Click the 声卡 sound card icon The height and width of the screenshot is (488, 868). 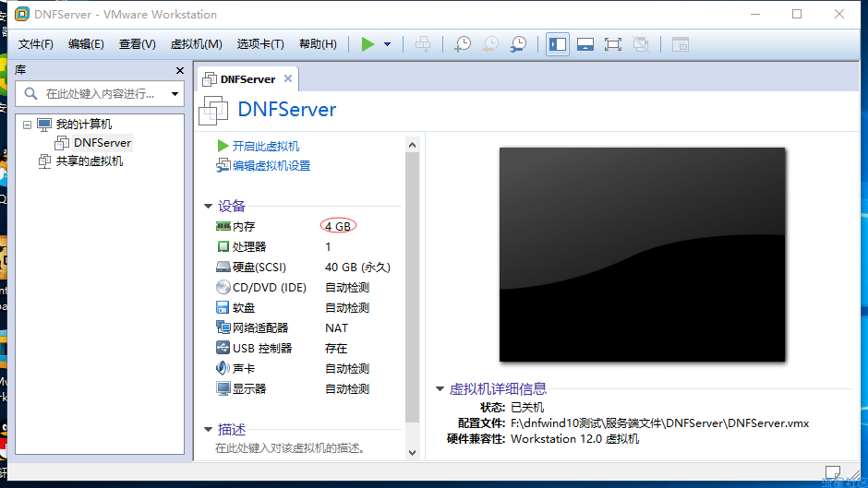(223, 368)
